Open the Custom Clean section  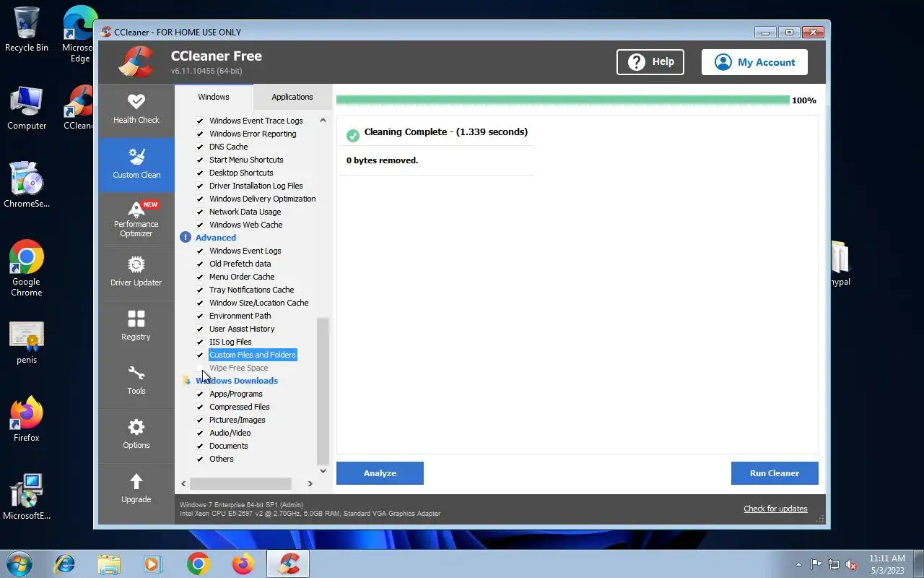tap(136, 165)
